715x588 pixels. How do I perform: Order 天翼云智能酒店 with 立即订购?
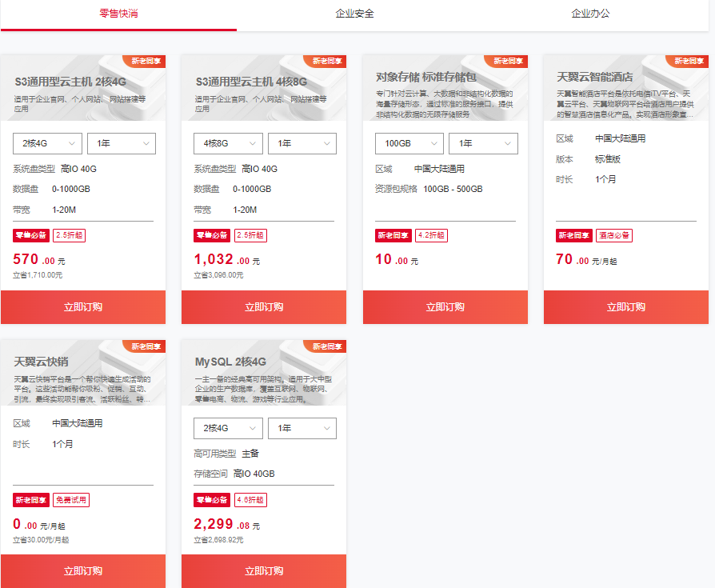pos(626,307)
